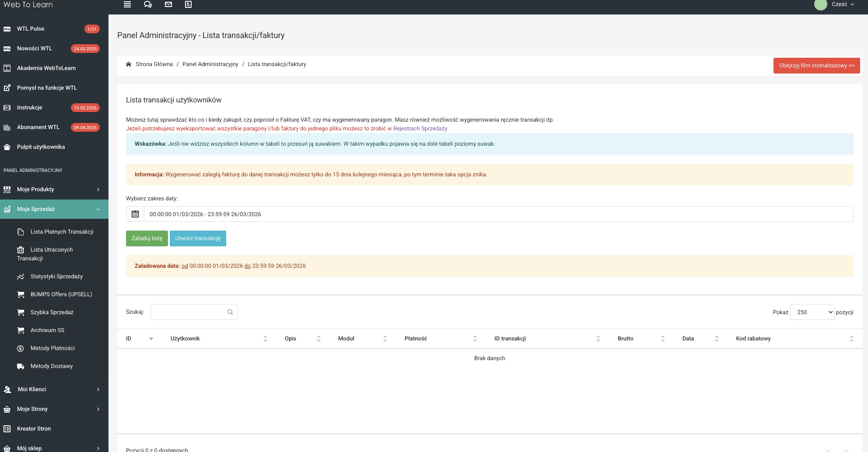Expand the Moje Strony submenu chevron
868x452 pixels.
point(98,409)
